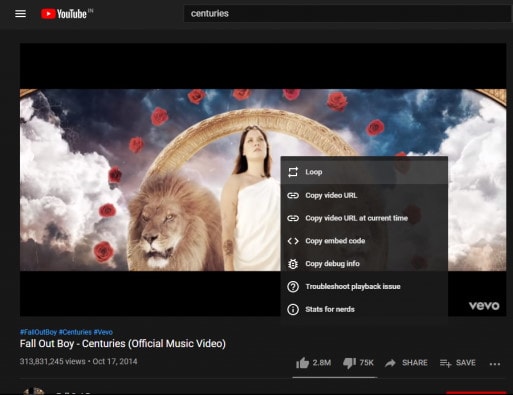Choose Copy debug info entry
This screenshot has width=513, height=395.
pyautogui.click(x=364, y=264)
